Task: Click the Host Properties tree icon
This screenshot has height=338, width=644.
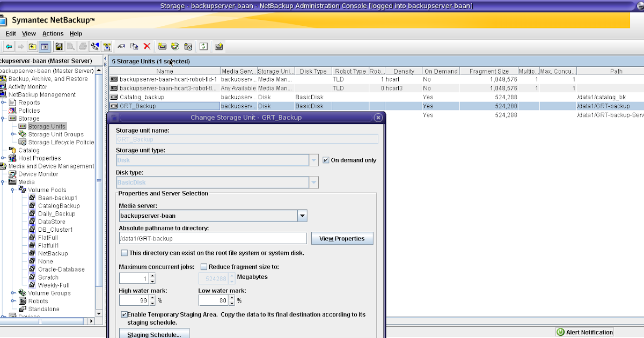Action: click(13, 158)
